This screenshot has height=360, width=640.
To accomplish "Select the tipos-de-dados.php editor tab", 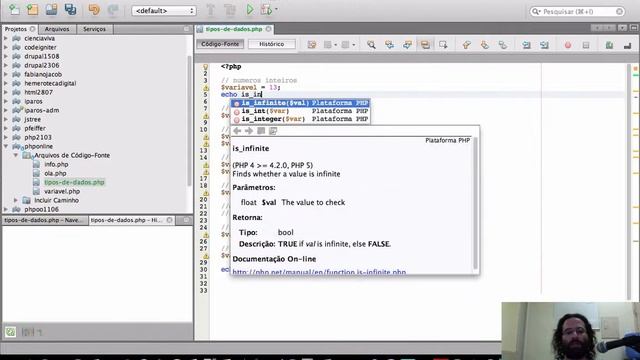I will (234, 29).
